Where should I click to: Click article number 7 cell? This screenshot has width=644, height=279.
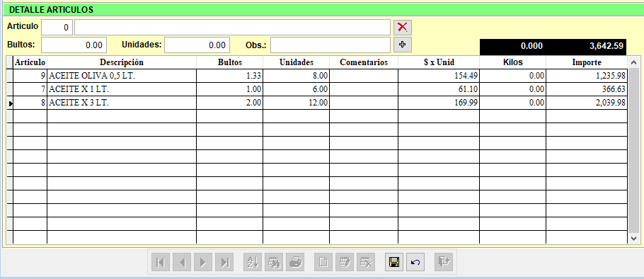point(30,89)
